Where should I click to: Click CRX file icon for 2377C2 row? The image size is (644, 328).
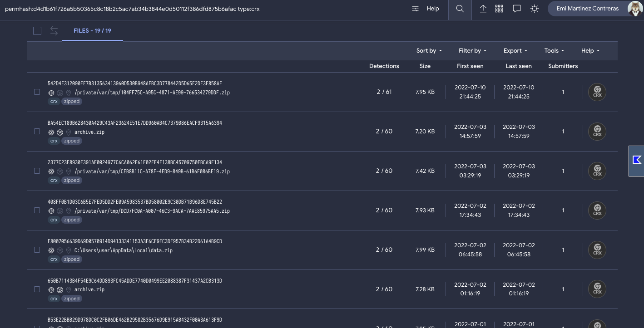[x=597, y=171]
